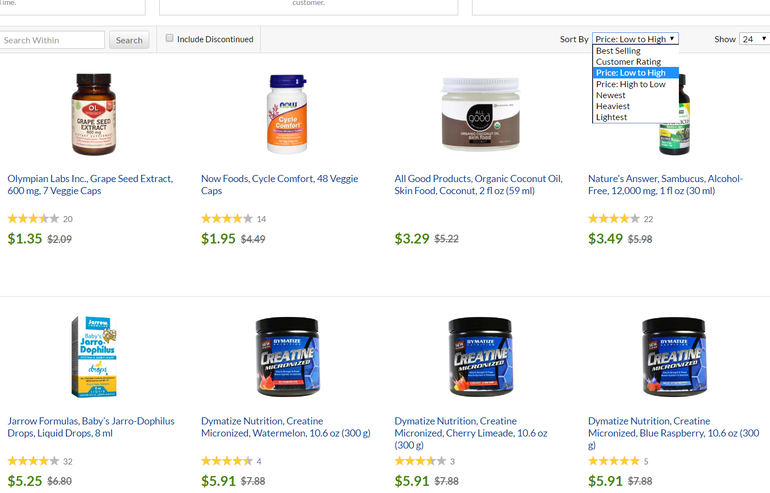
Task: Click the Creatine Cherry Limeade tub image
Action: (x=481, y=356)
